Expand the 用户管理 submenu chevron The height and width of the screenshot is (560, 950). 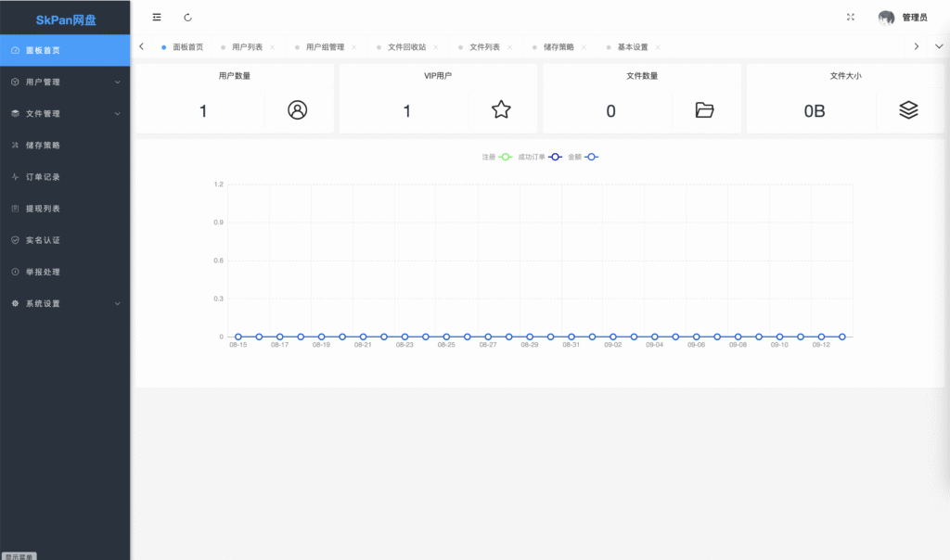click(x=118, y=82)
